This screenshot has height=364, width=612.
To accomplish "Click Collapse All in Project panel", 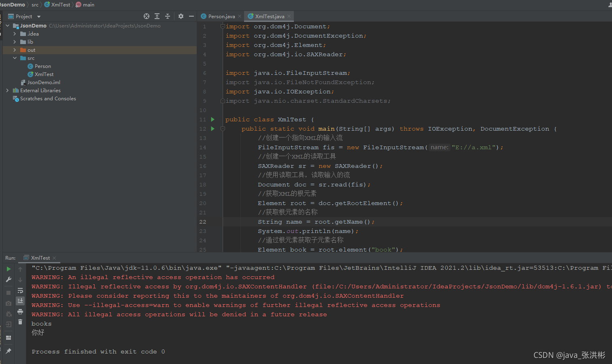I will coord(168,16).
